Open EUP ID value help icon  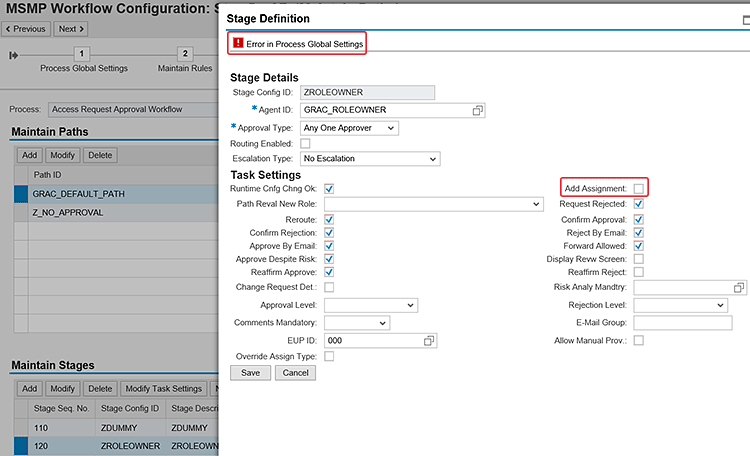(x=429, y=341)
